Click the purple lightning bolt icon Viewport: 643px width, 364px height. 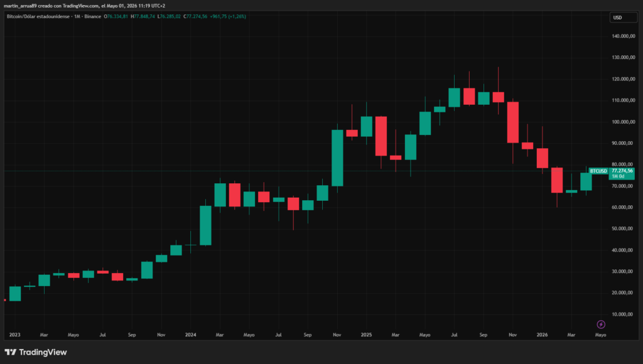coord(601,324)
